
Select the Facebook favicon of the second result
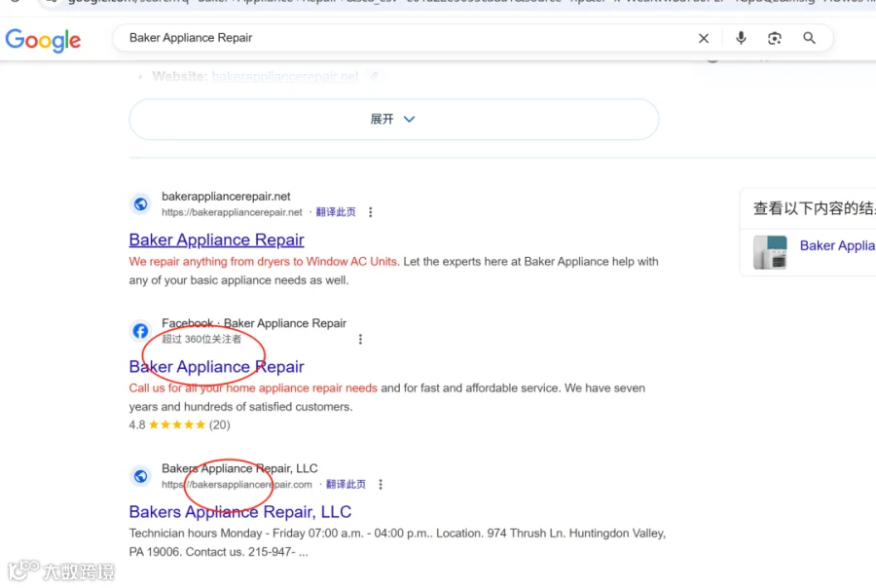[x=141, y=331]
